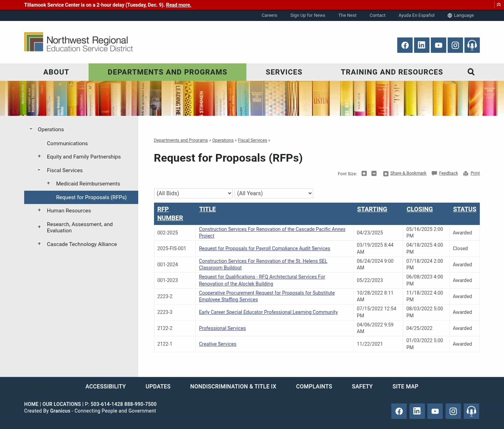Open the Services main menu
This screenshot has height=429, width=504.
click(283, 72)
